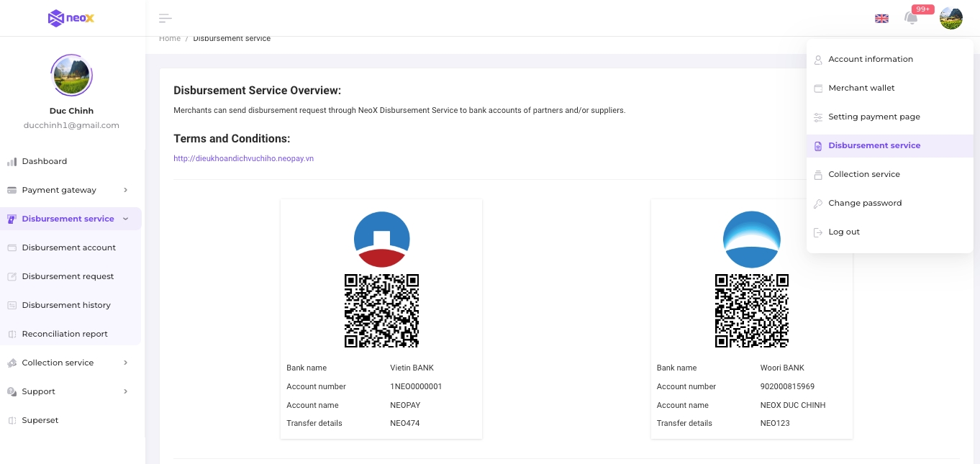The width and height of the screenshot is (980, 464).
Task: Expand the Collection service sidebar chevron
Action: [125, 363]
